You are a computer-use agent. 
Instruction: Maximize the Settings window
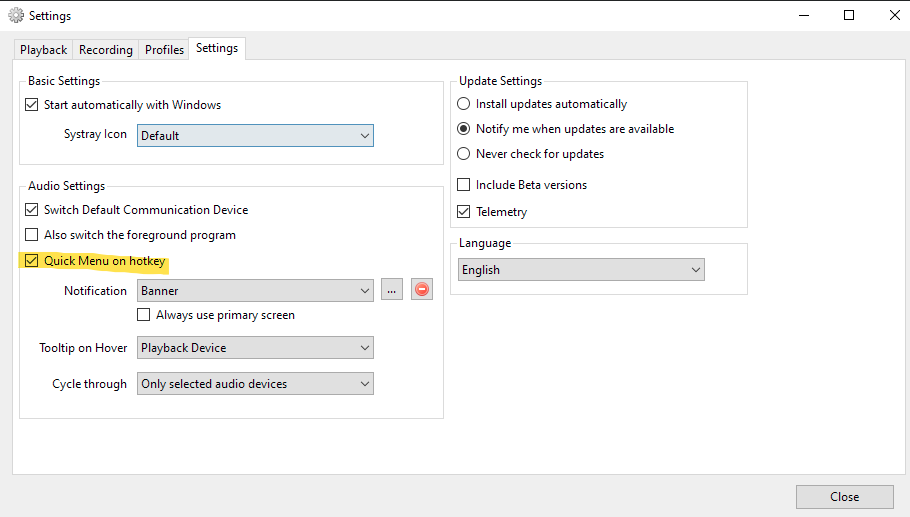849,15
